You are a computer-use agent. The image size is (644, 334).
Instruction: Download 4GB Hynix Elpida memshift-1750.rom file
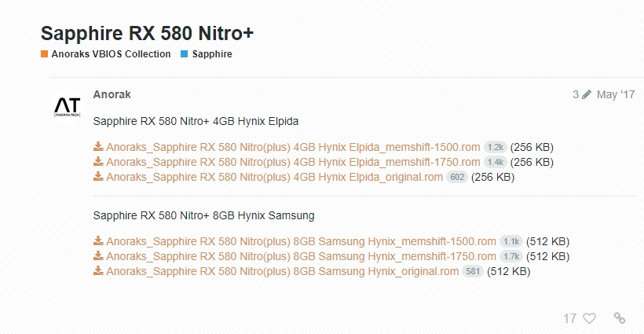[293, 162]
